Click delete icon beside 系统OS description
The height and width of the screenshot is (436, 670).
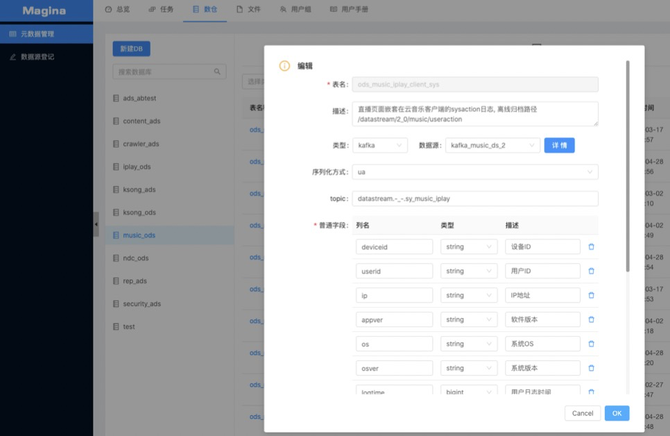591,344
